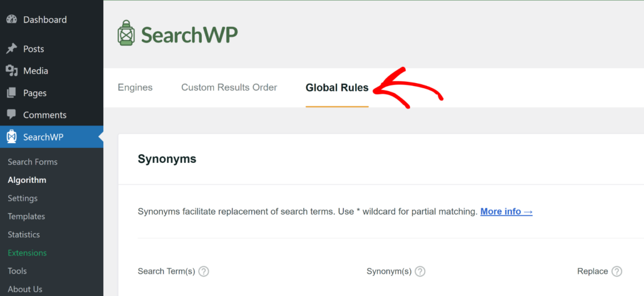The height and width of the screenshot is (296, 644).
Task: Select the Global Rules tab
Action: tap(337, 87)
